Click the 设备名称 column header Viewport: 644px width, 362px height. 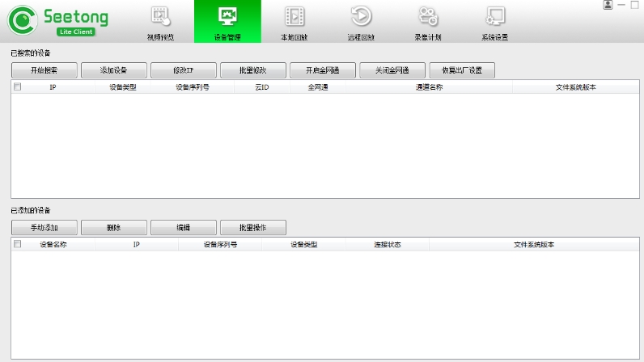point(53,245)
